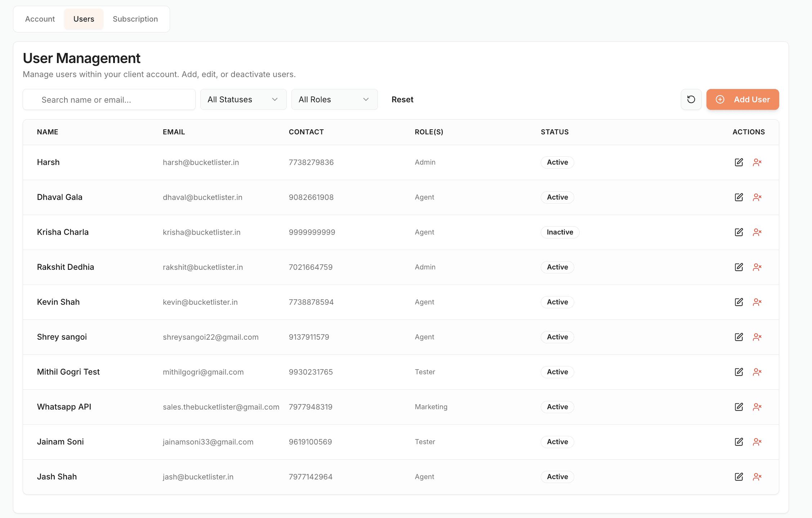This screenshot has height=518, width=812.
Task: Edit Mithil Gogri Test entry
Action: pos(739,372)
